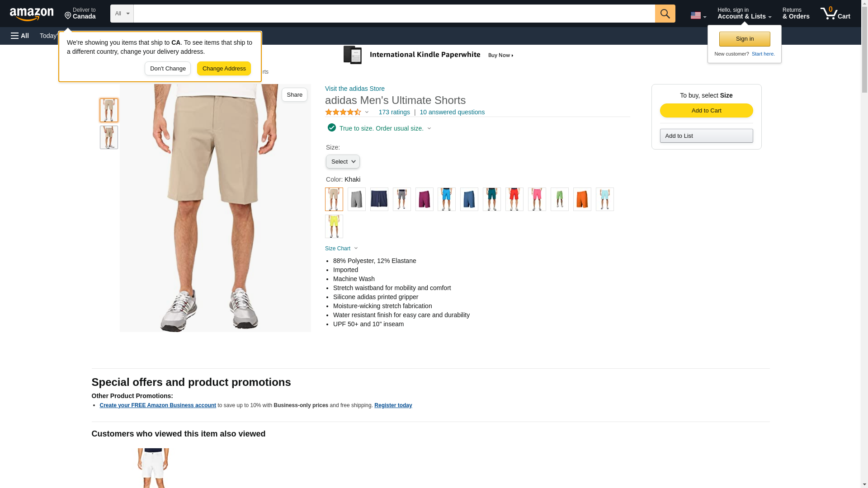Viewport: 868px width, 488px height.
Task: Open the Size Select dropdown
Action: tap(343, 162)
